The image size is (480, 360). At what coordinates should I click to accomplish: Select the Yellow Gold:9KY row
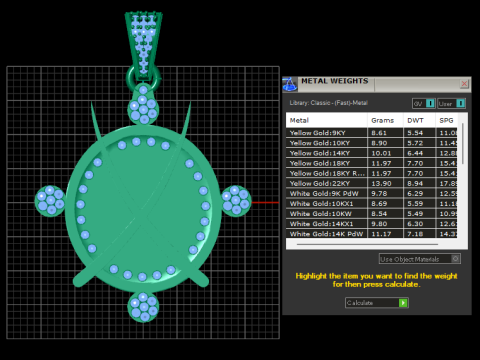(371, 133)
